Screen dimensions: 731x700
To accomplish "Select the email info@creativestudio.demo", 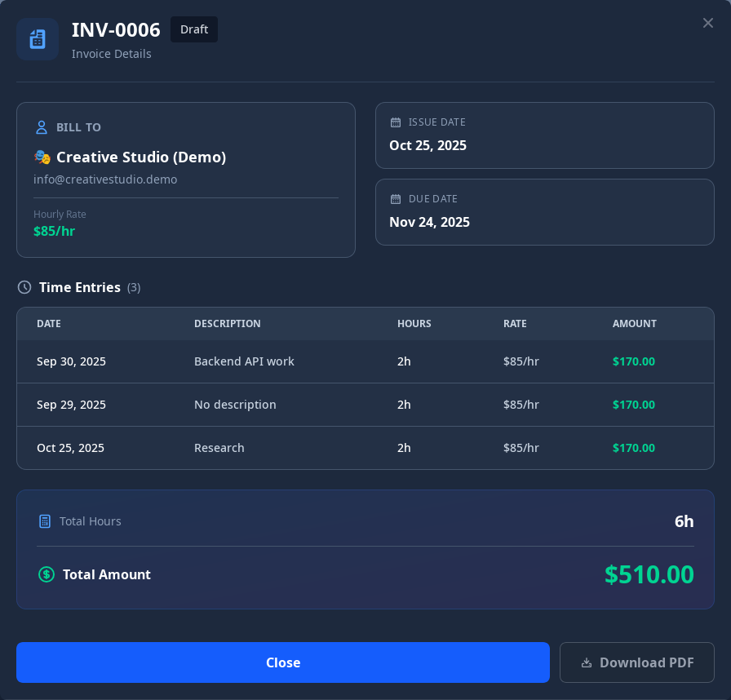I will pos(104,179).
